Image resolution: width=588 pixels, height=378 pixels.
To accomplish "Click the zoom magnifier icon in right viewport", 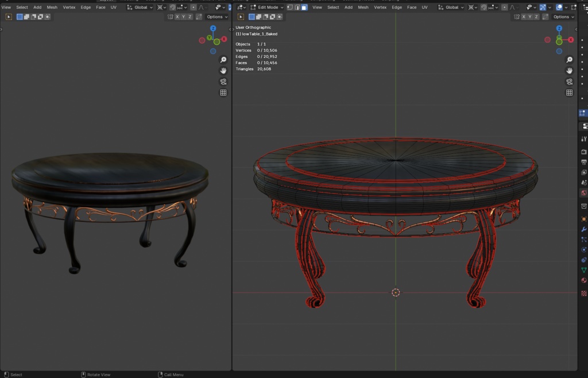I will (569, 60).
